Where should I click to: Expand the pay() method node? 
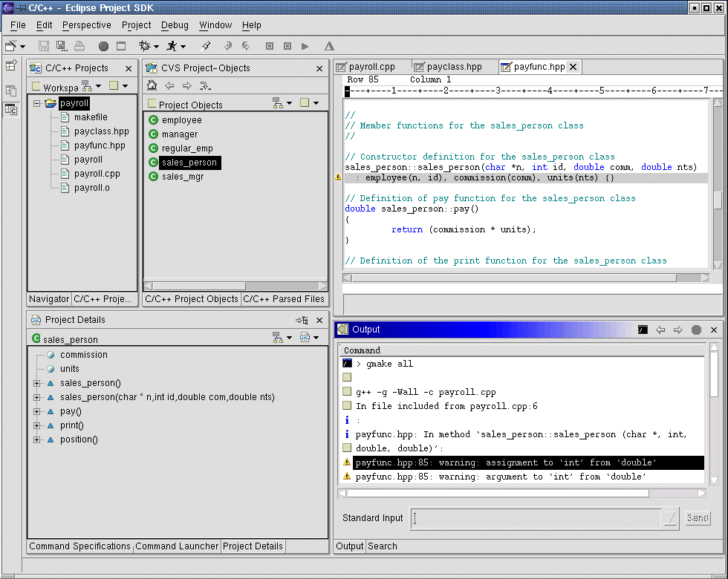pyautogui.click(x=36, y=411)
